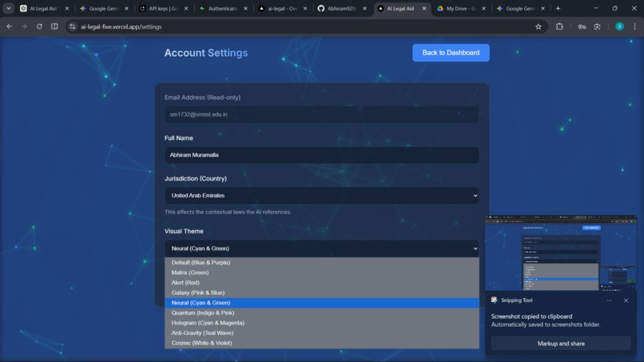Switch to the API keys tab
Screen dimensions: 644x362
click(162, 8)
